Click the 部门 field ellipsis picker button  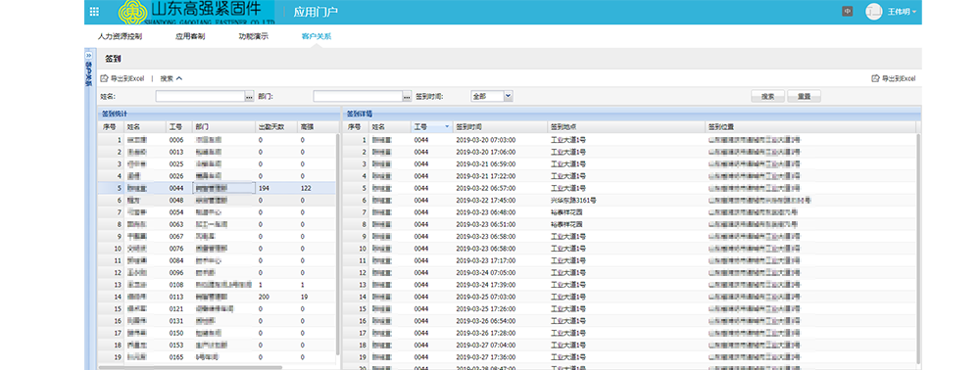point(407,97)
